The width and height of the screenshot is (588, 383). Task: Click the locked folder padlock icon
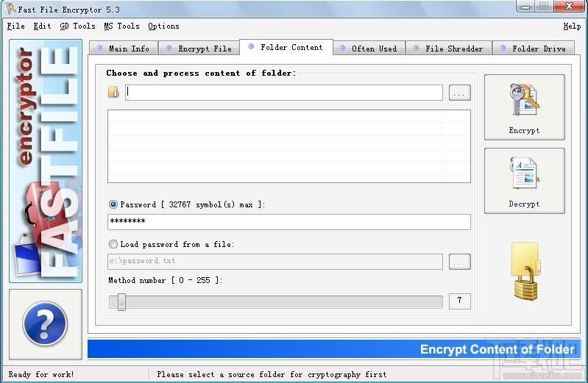pyautogui.click(x=525, y=271)
